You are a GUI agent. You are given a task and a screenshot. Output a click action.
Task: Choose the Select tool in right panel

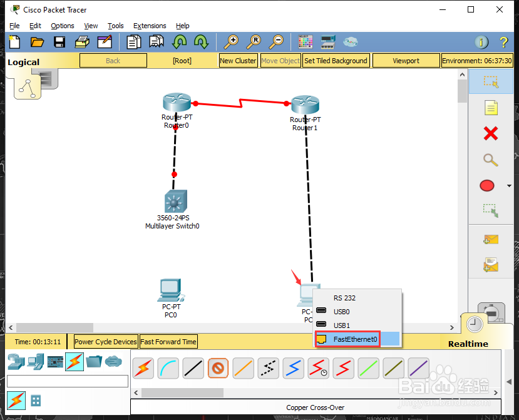point(491,82)
